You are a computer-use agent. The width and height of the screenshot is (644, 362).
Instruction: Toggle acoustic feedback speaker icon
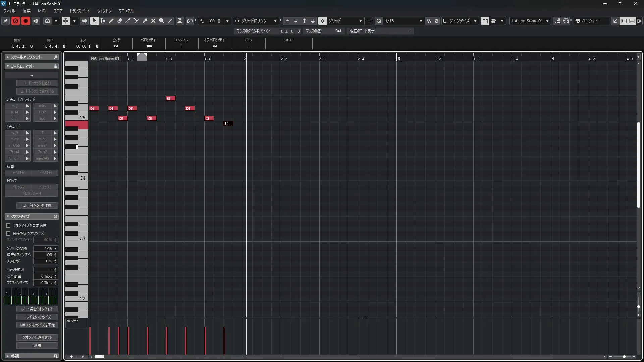click(85, 21)
